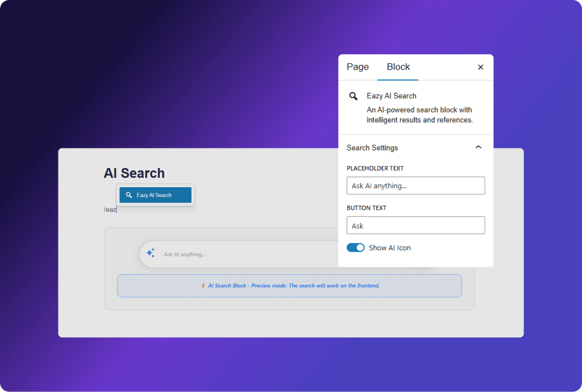Close the settings sidebar panel

pyautogui.click(x=480, y=67)
